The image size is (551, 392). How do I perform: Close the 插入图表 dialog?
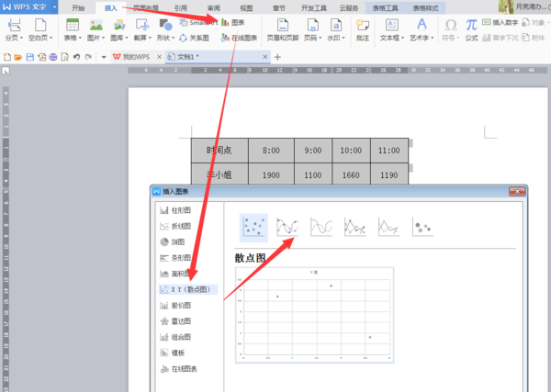click(517, 192)
